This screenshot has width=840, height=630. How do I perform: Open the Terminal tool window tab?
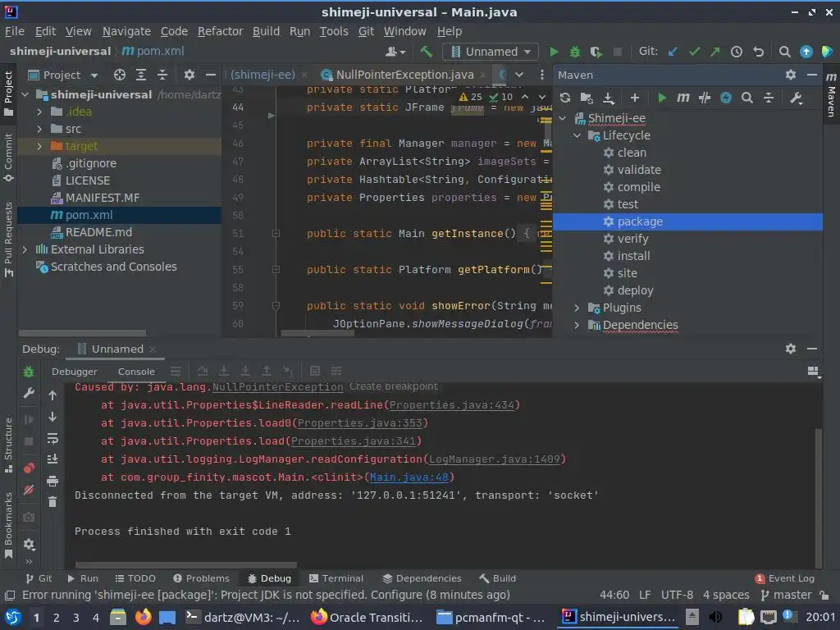[x=336, y=578]
